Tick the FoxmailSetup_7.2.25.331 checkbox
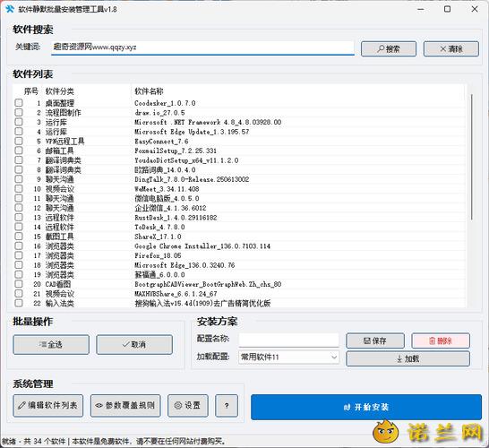Screen dimensions: 489x448 (19, 151)
